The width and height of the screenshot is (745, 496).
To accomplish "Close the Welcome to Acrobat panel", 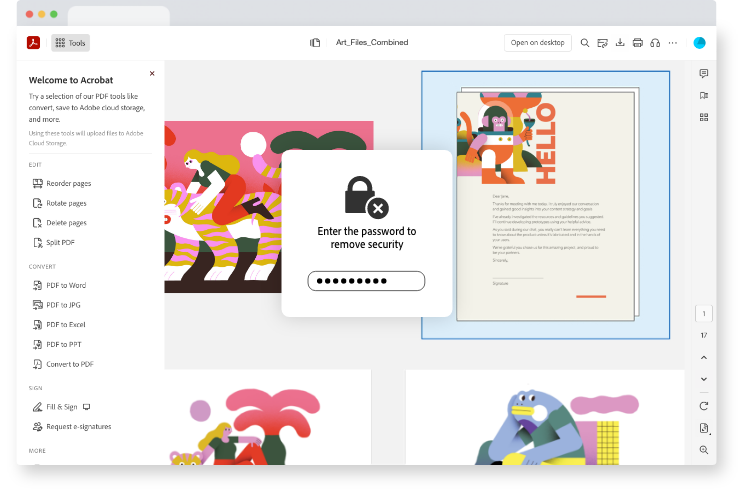I will (152, 73).
